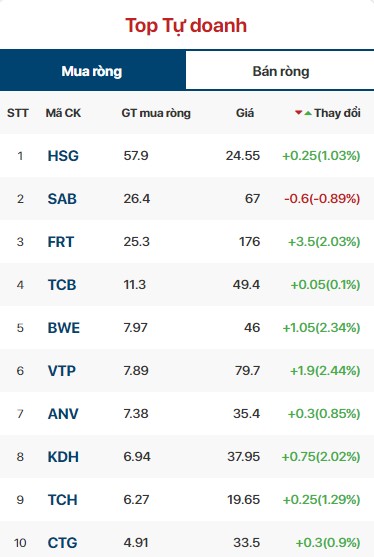Click the green up-arrow sort icon

308,113
